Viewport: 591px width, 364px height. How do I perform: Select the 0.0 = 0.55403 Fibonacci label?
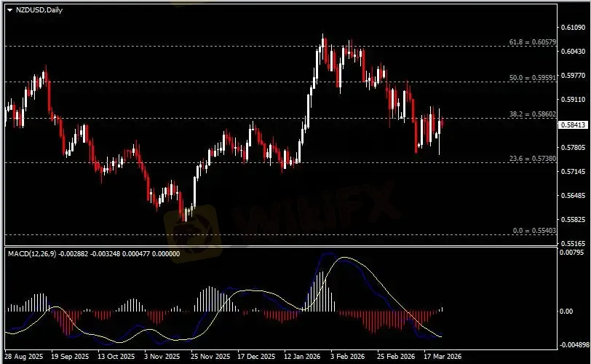tap(534, 230)
